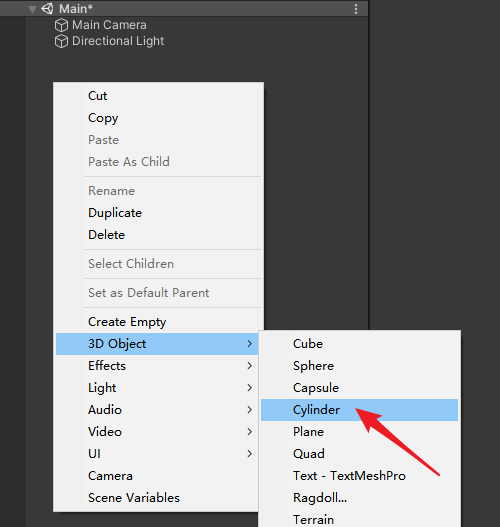The image size is (500, 527).
Task: Choose Copy from the context menu
Action: point(158,118)
